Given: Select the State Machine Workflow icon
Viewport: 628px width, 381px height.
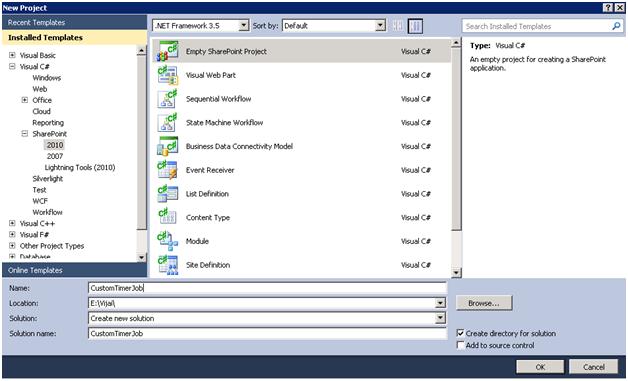Looking at the screenshot, I should pos(167,123).
